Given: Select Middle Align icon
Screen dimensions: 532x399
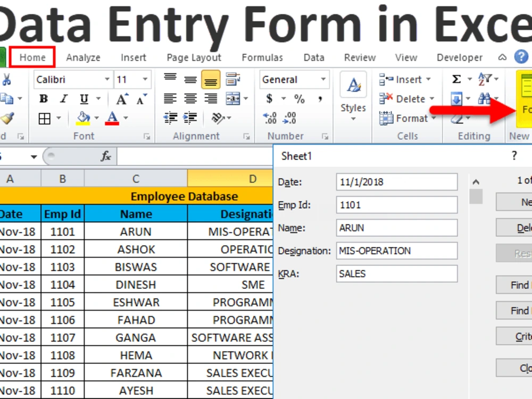Looking at the screenshot, I should [190, 79].
